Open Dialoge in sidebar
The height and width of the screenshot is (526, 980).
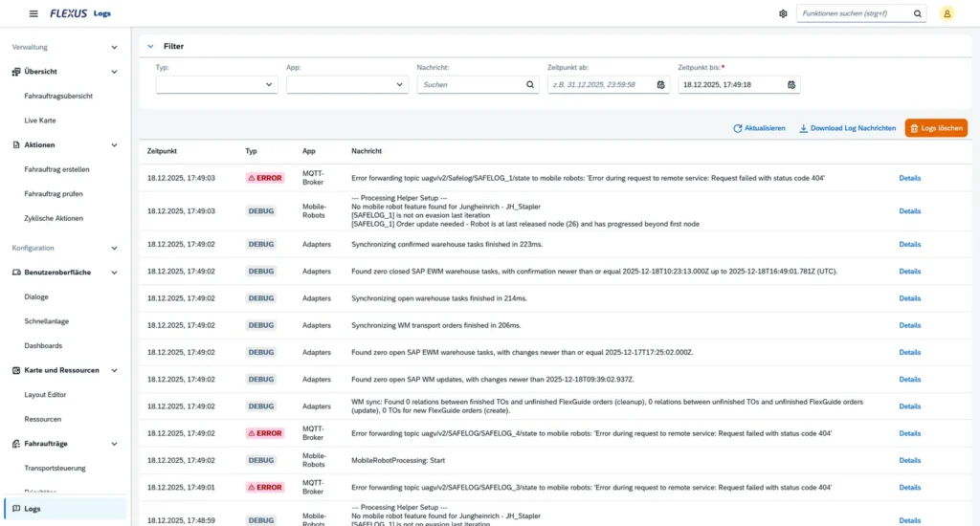(x=36, y=296)
